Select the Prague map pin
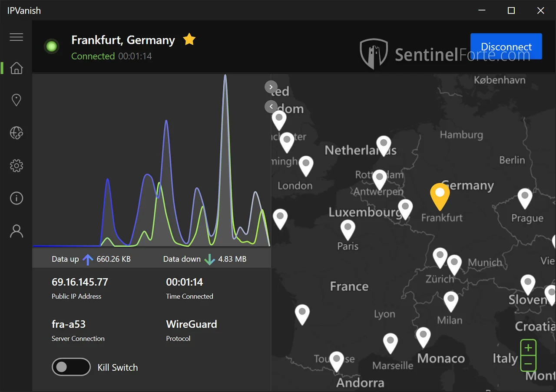 (x=525, y=199)
